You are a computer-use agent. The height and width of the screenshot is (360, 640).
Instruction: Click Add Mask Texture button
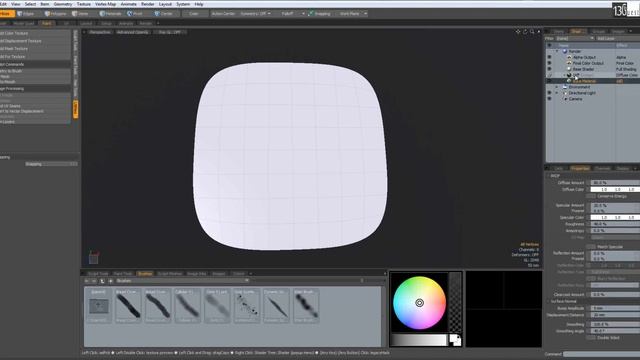[35, 49]
